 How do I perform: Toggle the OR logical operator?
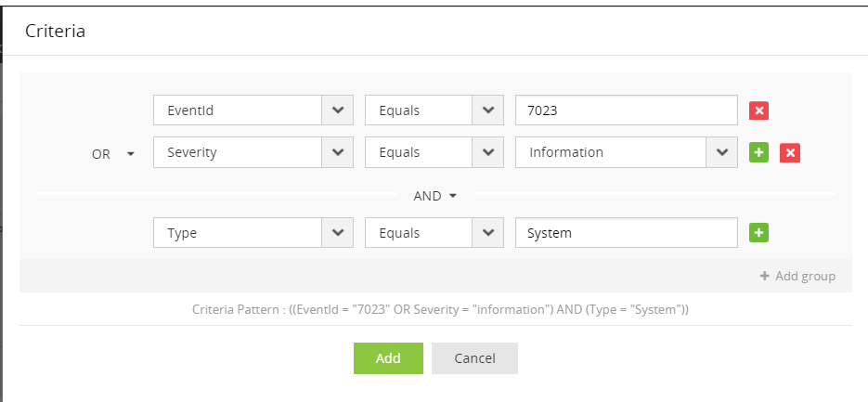pos(113,154)
